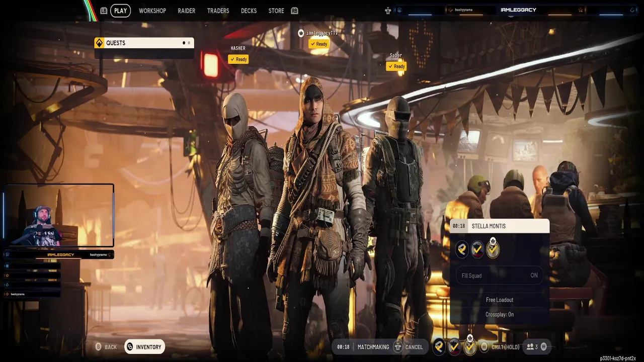This screenshot has width=644, height=362.
Task: Click the Free Loadout option
Action: [500, 300]
